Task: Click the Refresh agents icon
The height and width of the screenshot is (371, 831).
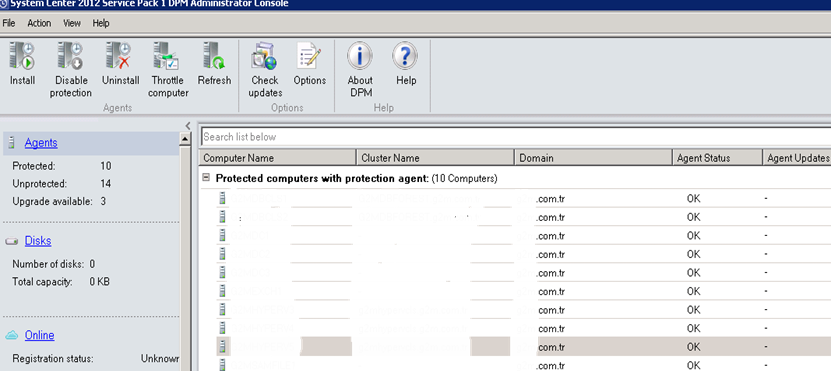Action: [214, 56]
